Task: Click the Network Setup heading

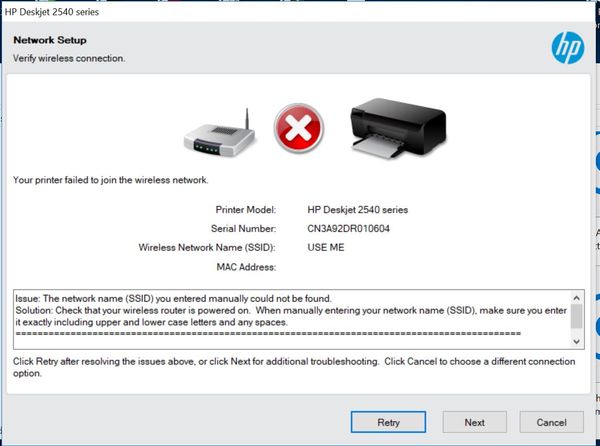Action: [50, 40]
